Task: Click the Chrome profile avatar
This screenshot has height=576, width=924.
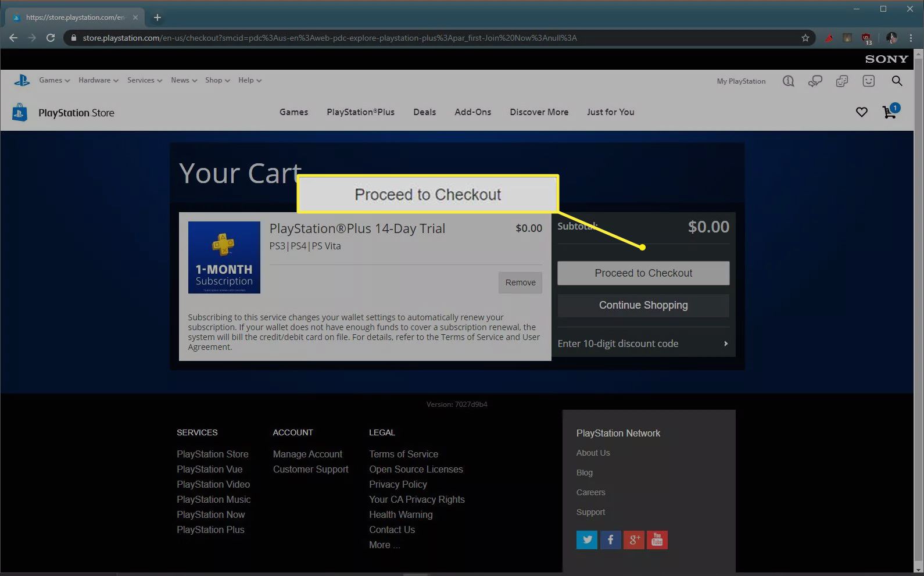Action: [891, 38]
